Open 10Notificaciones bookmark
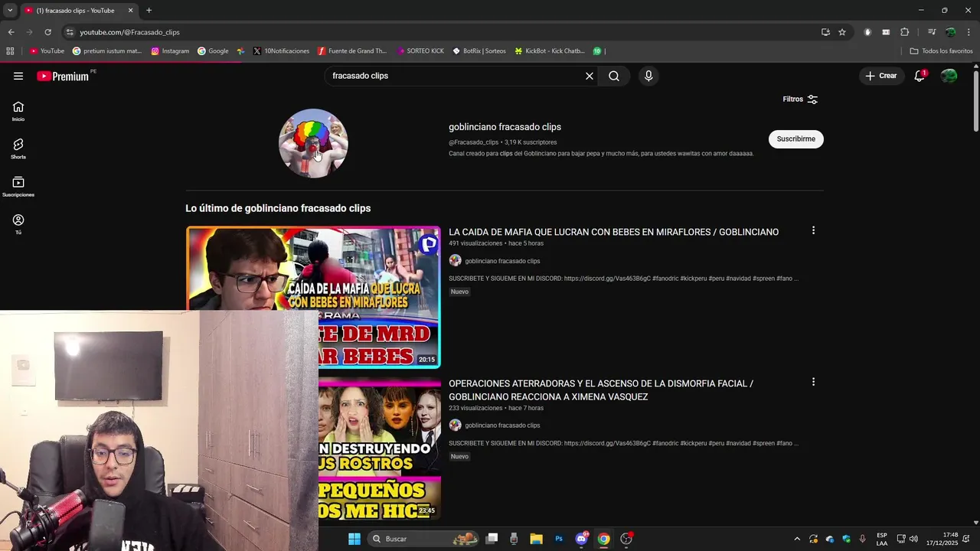The image size is (980, 551). coord(281,51)
